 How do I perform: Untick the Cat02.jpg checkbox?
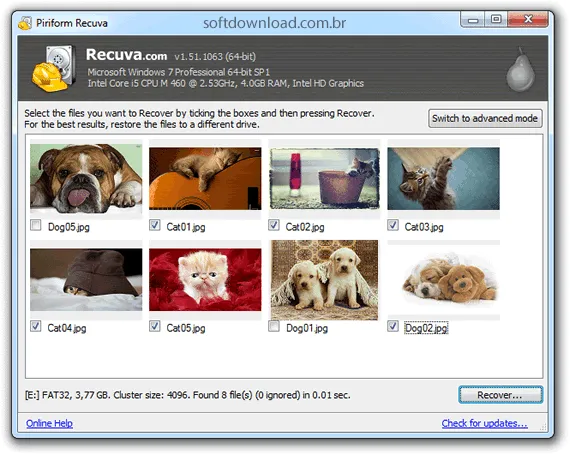[x=274, y=225]
